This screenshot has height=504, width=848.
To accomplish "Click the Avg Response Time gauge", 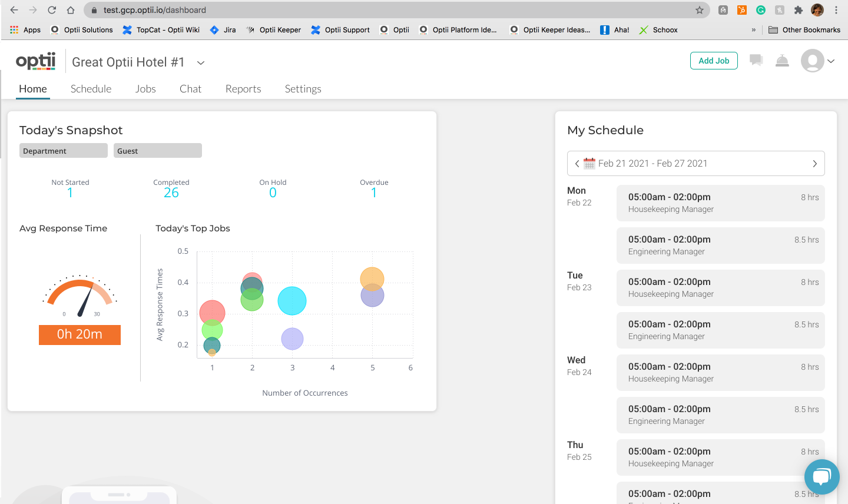I will tap(79, 296).
